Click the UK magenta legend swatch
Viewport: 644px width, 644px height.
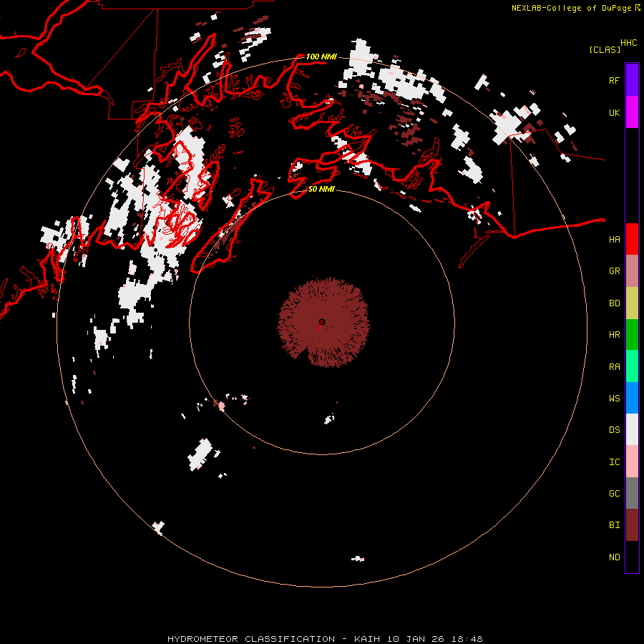632,112
